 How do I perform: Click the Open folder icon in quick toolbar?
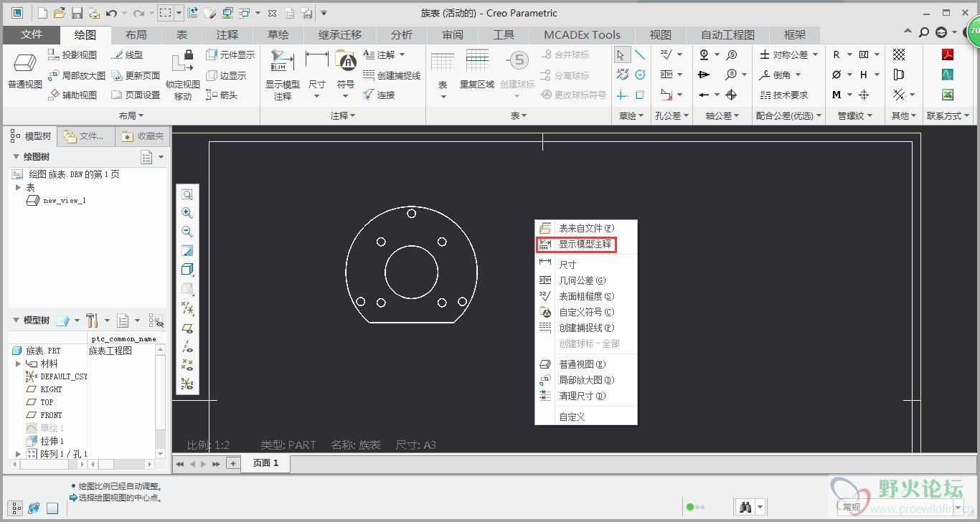pyautogui.click(x=60, y=13)
